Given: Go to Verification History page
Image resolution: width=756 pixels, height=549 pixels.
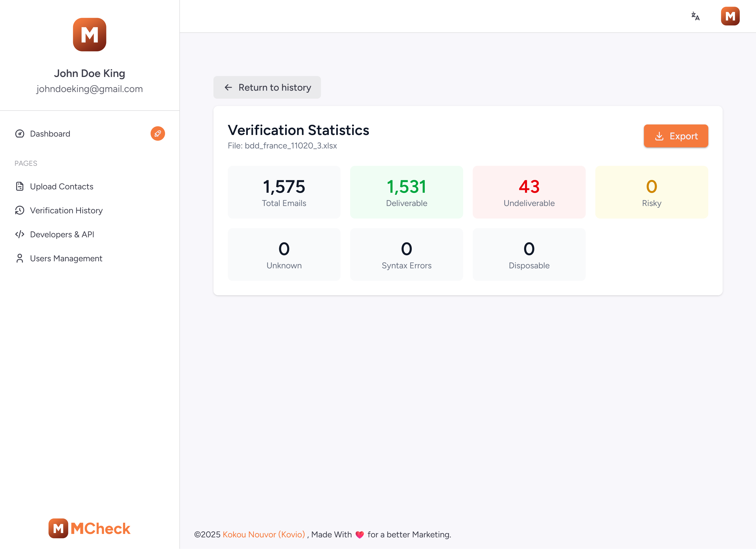Looking at the screenshot, I should (66, 211).
